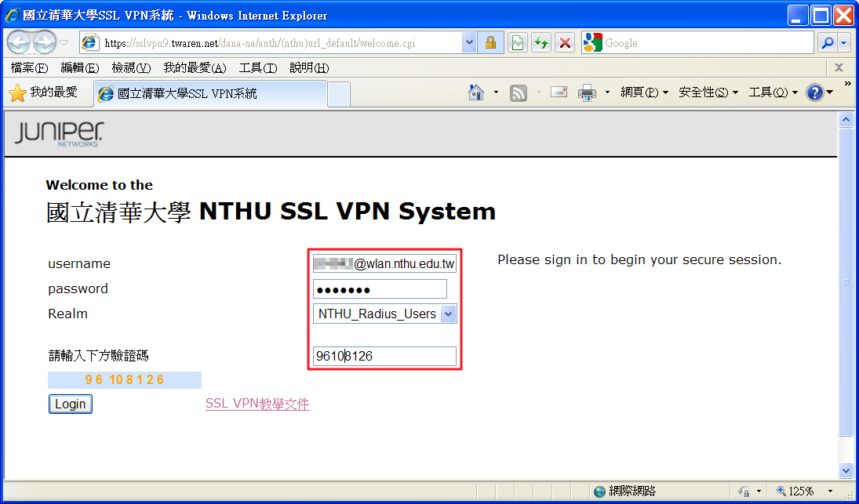The image size is (859, 504).
Task: Click the Back navigation arrow button
Action: [20, 42]
